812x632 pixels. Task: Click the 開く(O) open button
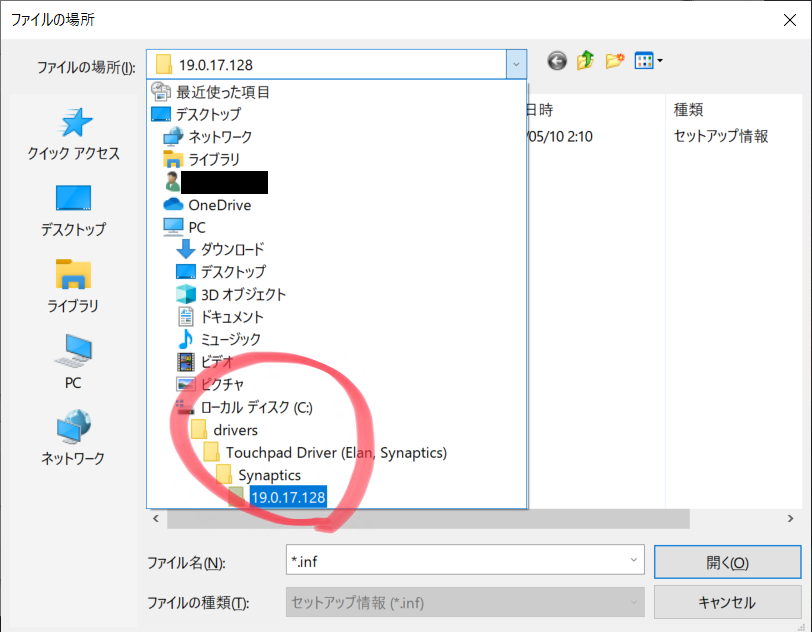[727, 562]
